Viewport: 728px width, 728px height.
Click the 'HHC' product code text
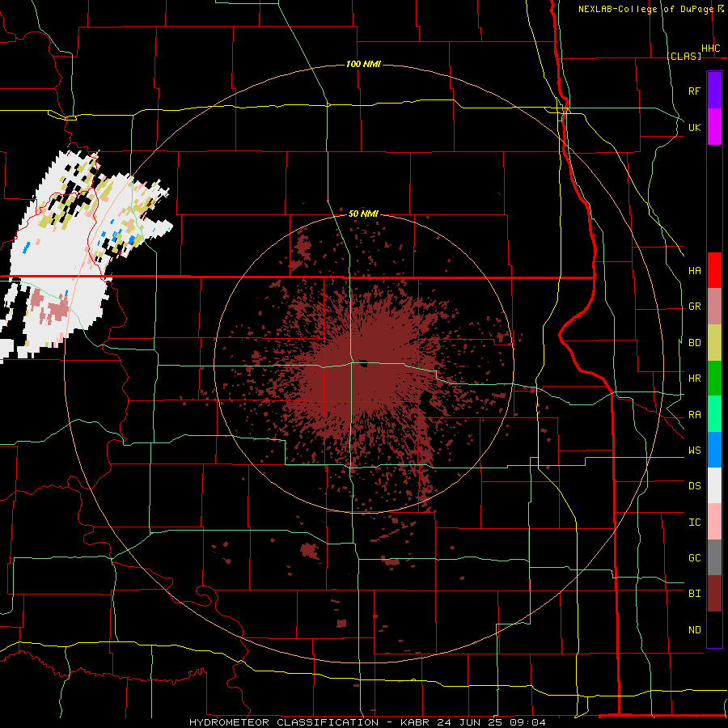point(710,49)
